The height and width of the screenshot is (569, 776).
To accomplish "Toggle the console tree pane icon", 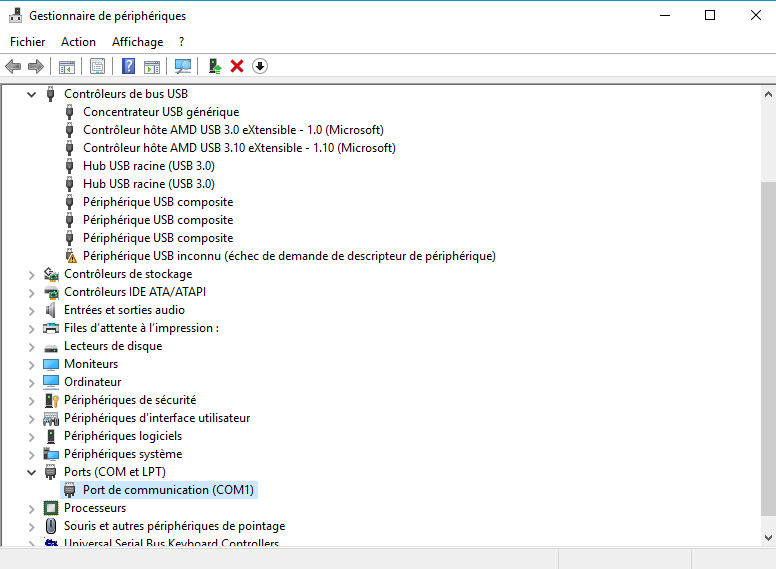I will point(67,66).
